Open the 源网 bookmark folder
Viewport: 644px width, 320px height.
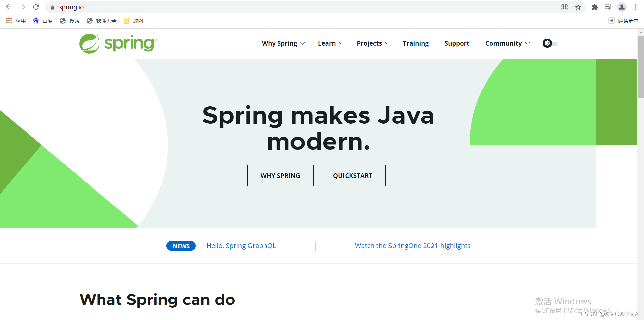pos(133,21)
